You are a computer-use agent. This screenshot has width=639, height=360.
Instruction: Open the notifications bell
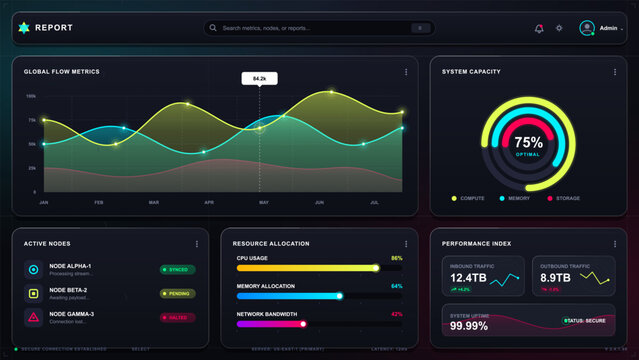(x=539, y=28)
